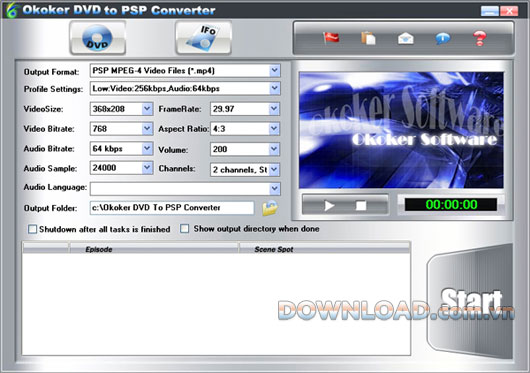The width and height of the screenshot is (530, 373).
Task: Click the Output Folder path field
Action: point(172,208)
